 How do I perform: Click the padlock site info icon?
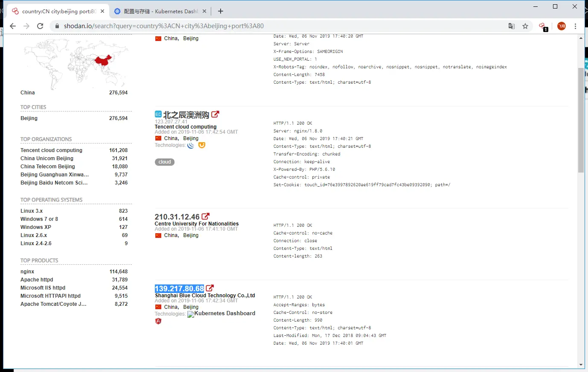click(x=57, y=26)
